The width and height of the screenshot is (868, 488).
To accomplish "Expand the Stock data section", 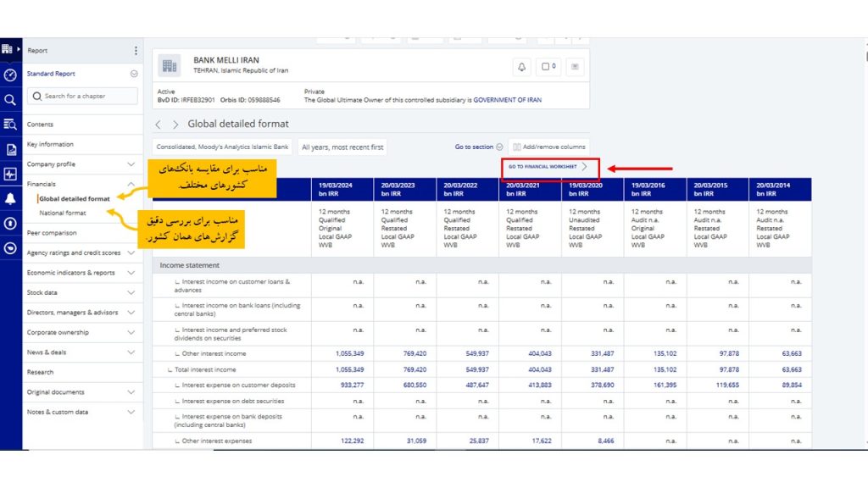I will click(x=131, y=292).
